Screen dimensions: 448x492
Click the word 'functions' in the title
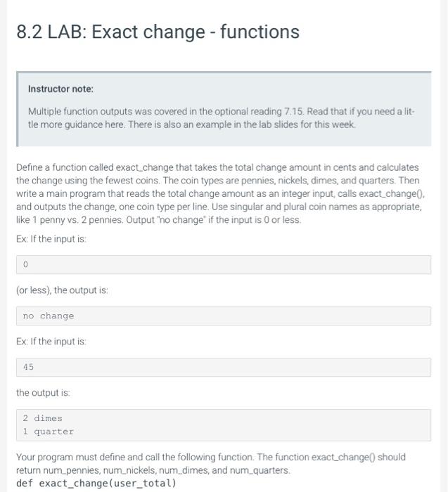click(260, 32)
